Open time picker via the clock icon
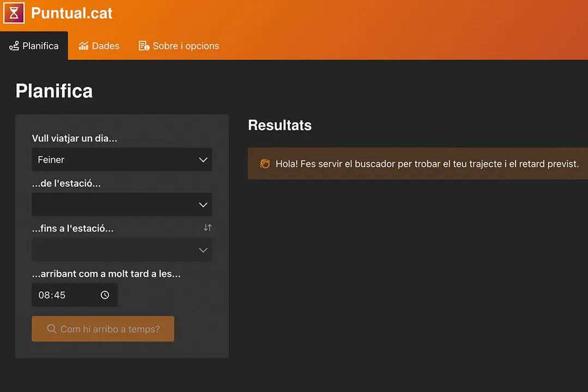The height and width of the screenshot is (392, 588). [x=105, y=295]
